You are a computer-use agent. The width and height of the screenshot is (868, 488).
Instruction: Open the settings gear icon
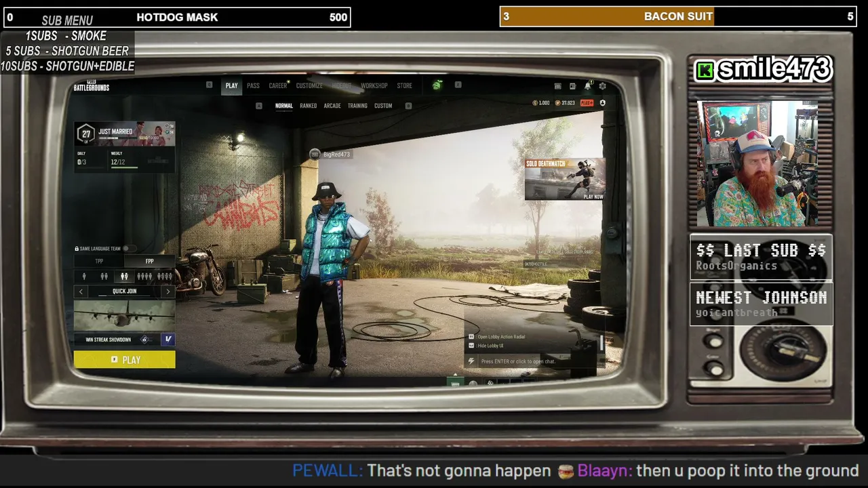pos(602,86)
